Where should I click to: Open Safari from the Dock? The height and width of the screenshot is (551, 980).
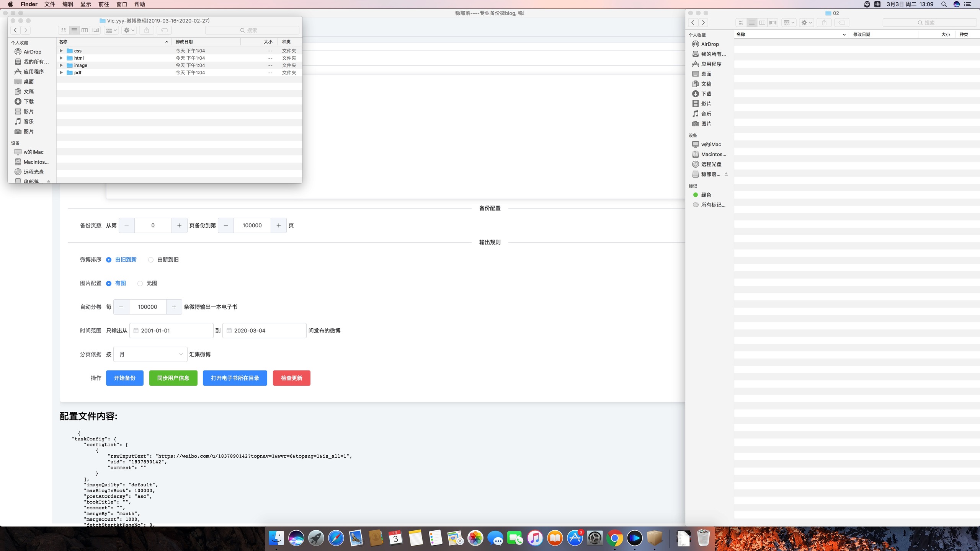336,538
